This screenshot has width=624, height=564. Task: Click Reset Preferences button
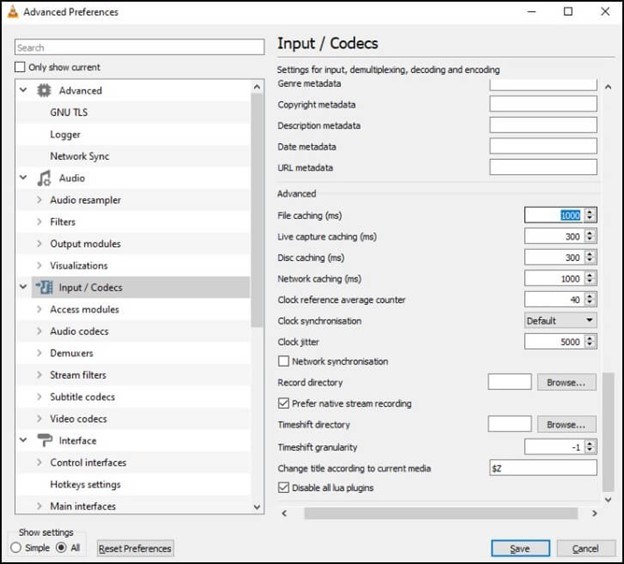pos(135,548)
